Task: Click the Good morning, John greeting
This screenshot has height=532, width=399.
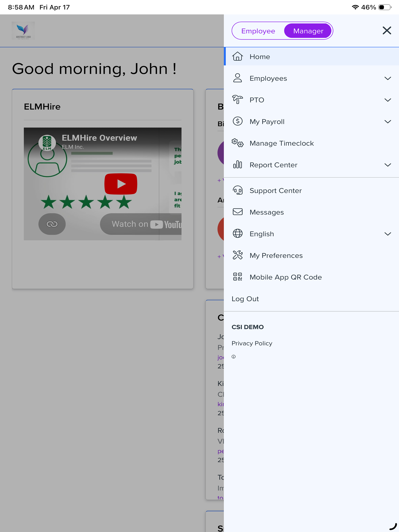Action: coord(94,69)
